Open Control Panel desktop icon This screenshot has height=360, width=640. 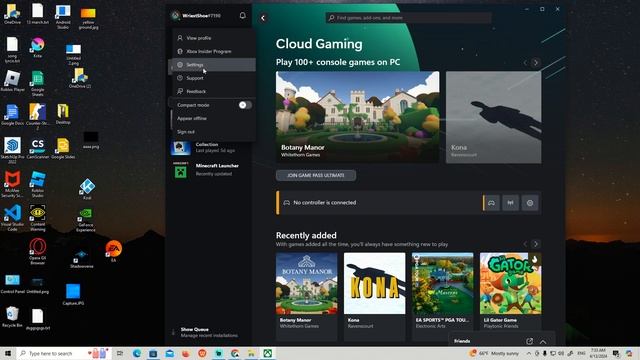tap(12, 284)
